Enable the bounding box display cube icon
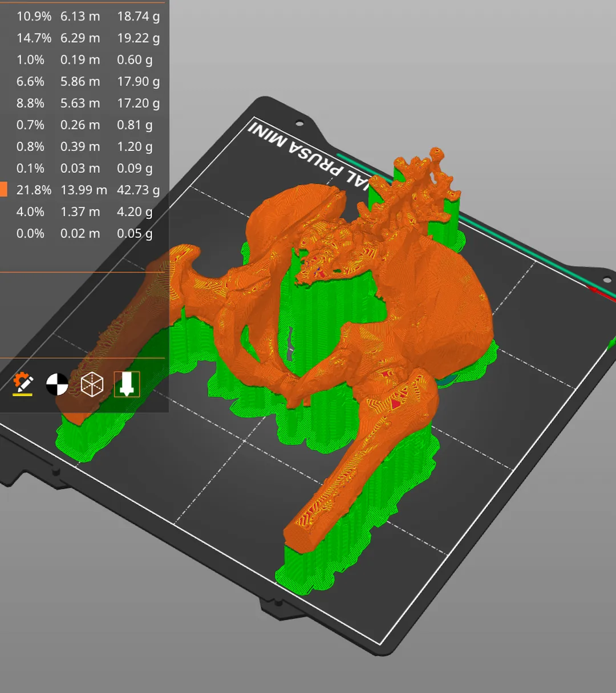The image size is (616, 693). [91, 384]
